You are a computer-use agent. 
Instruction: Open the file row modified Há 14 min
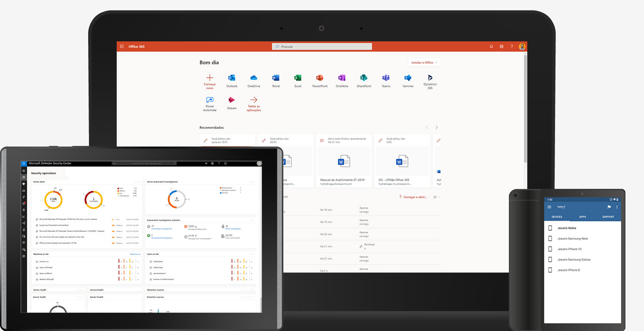point(361,210)
